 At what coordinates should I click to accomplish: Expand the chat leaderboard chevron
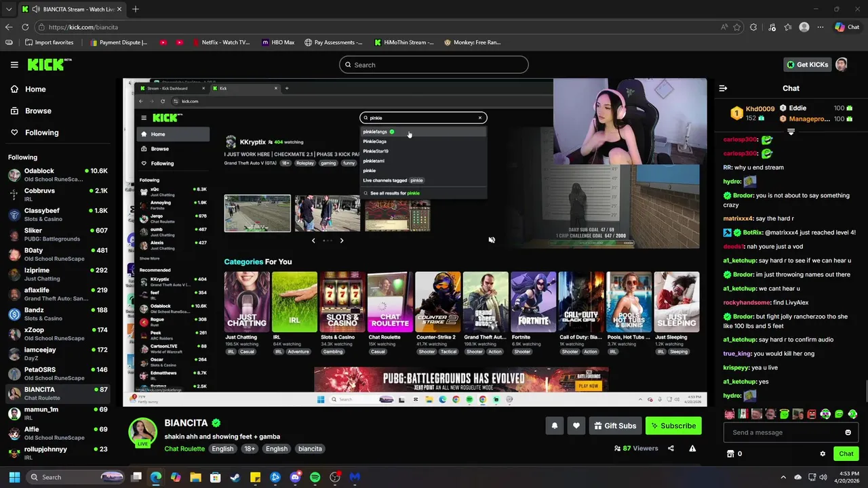[x=791, y=132]
